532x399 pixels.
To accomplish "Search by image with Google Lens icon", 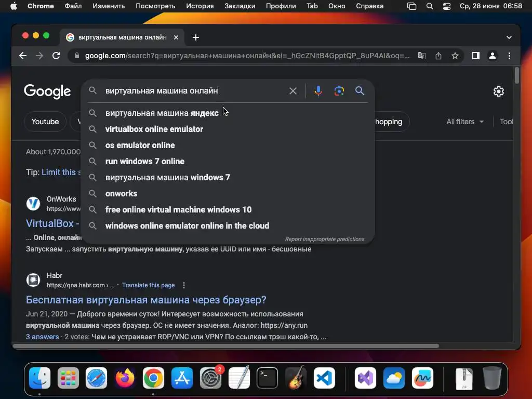I will (339, 91).
